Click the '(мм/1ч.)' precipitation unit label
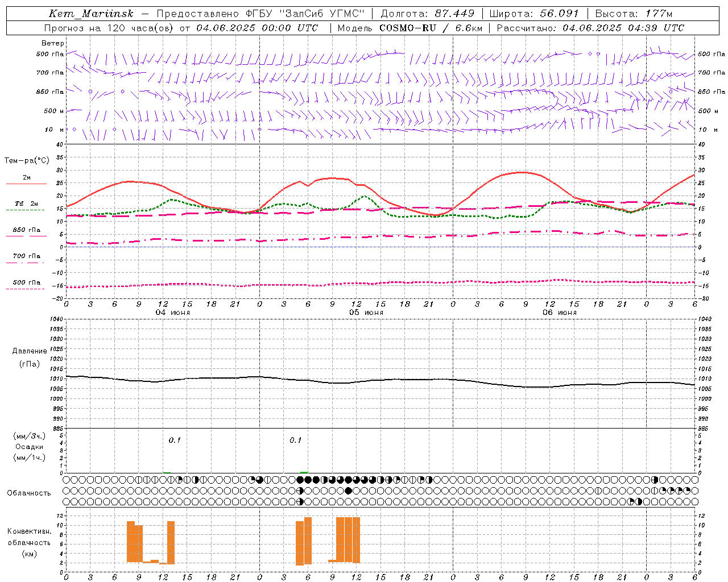The width and height of the screenshot is (728, 582). coord(30,458)
